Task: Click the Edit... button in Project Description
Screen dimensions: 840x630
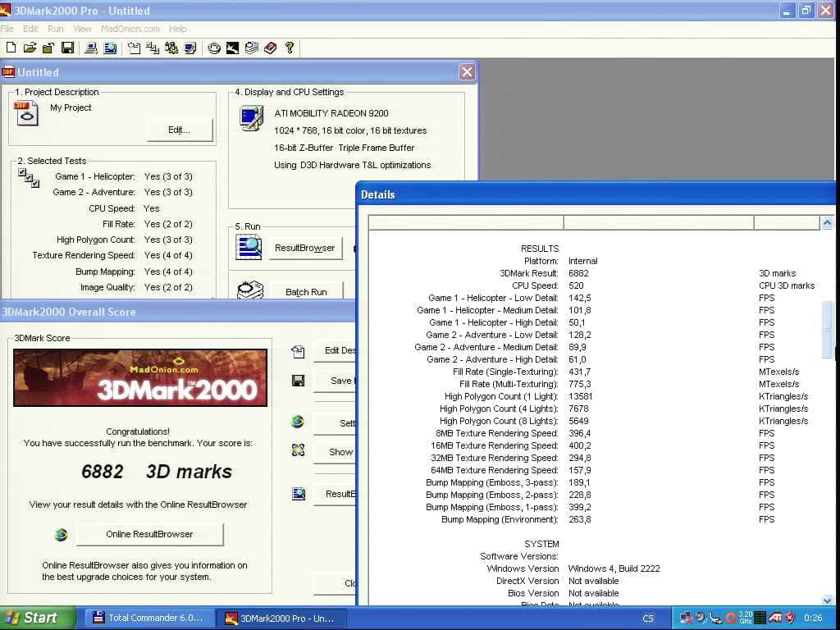Action: (180, 130)
